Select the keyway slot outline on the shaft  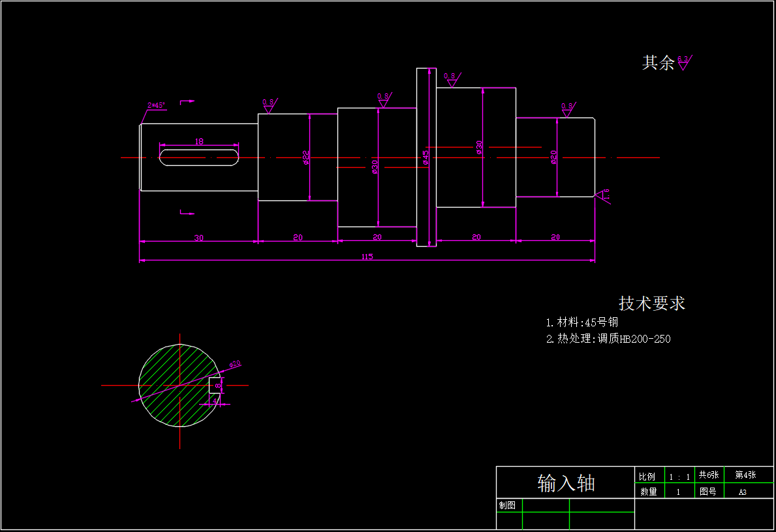click(199, 157)
